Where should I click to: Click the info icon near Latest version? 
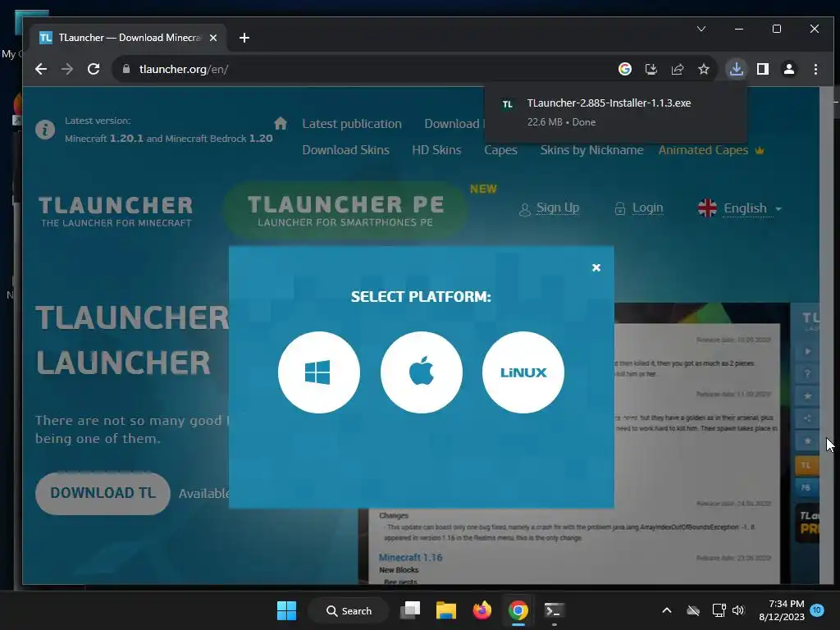(x=45, y=130)
